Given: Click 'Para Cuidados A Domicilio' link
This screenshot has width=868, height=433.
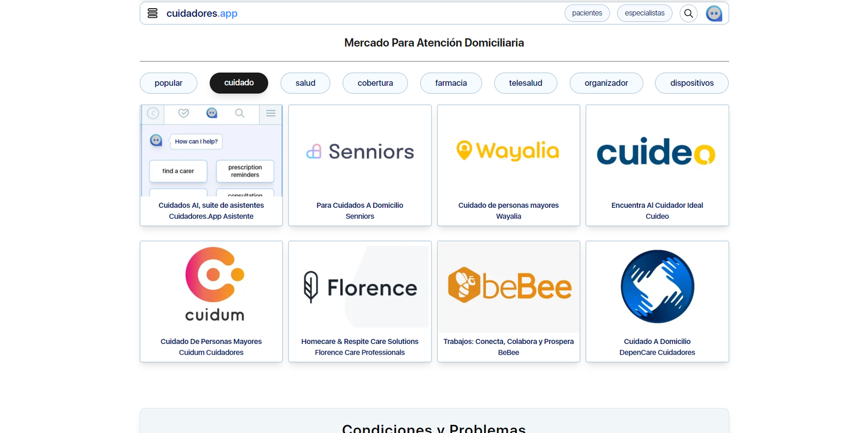Looking at the screenshot, I should click(360, 205).
